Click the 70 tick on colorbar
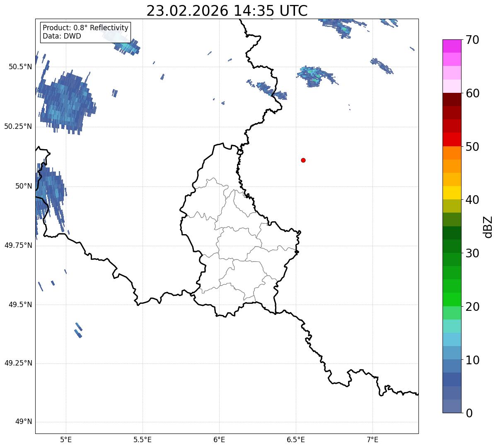Image resolution: width=498 pixels, height=448 pixels. point(472,40)
